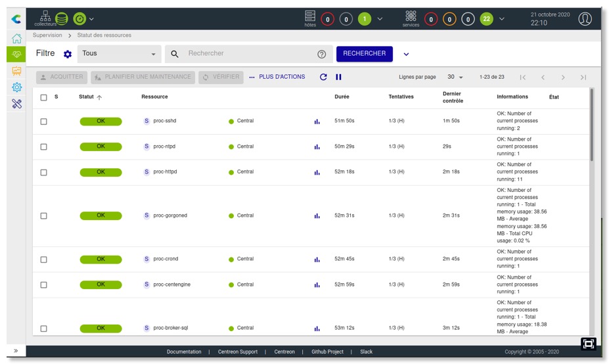Click search help question mark icon
Image resolution: width=609 pixels, height=364 pixels.
321,54
